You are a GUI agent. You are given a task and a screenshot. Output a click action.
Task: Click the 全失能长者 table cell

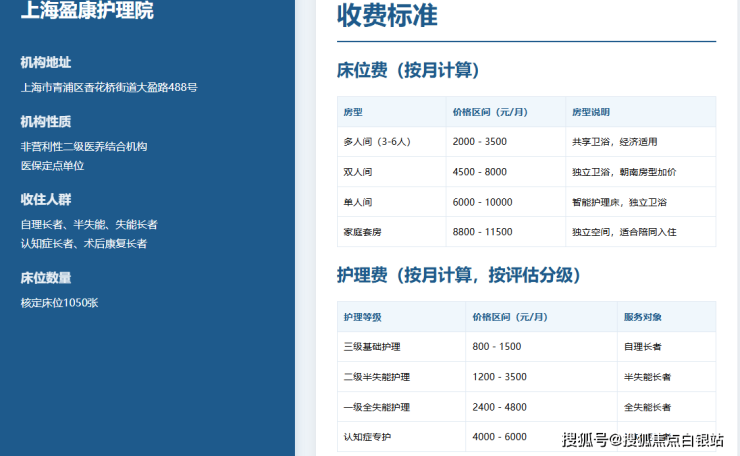[648, 407]
